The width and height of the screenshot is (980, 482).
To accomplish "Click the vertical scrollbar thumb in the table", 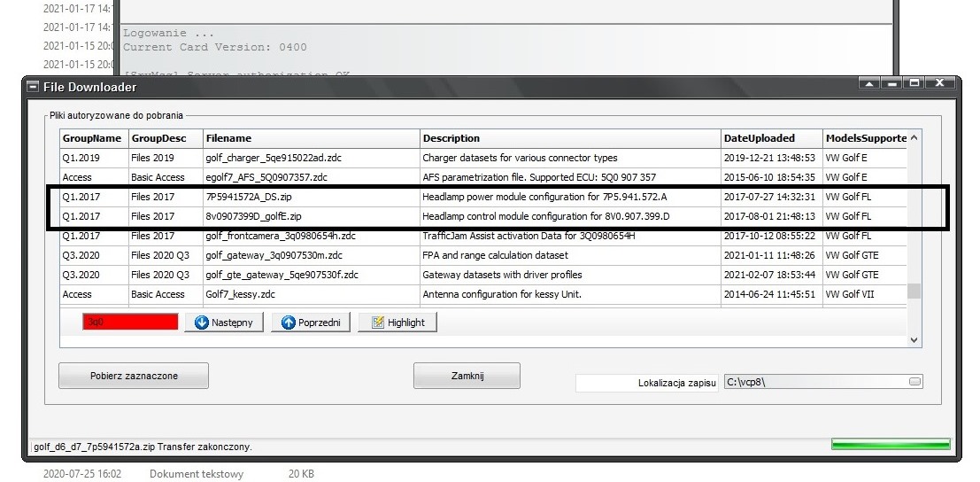I will click(914, 291).
